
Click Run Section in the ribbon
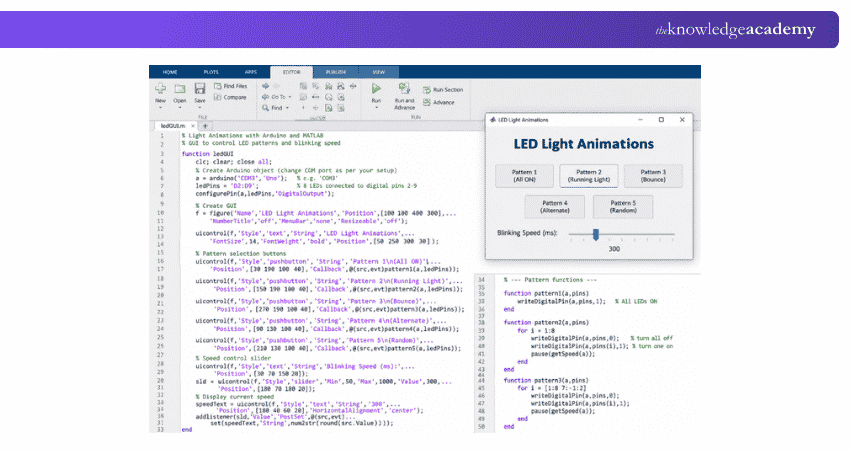443,90
